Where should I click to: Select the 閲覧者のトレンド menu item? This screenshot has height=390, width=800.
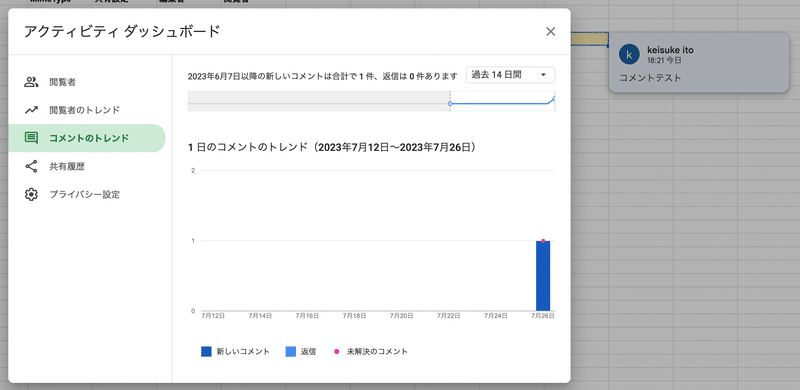point(87,110)
